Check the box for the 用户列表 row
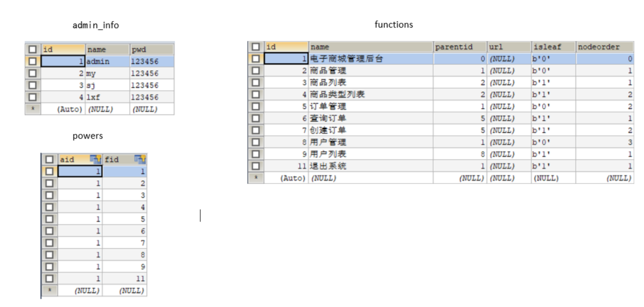Screen dimensions: 644x307 255,154
